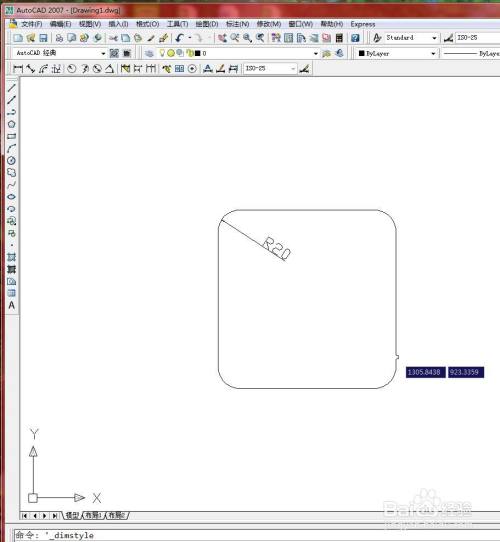The image size is (500, 542).
Task: Click the Cut scissors icon
Action: point(113,38)
